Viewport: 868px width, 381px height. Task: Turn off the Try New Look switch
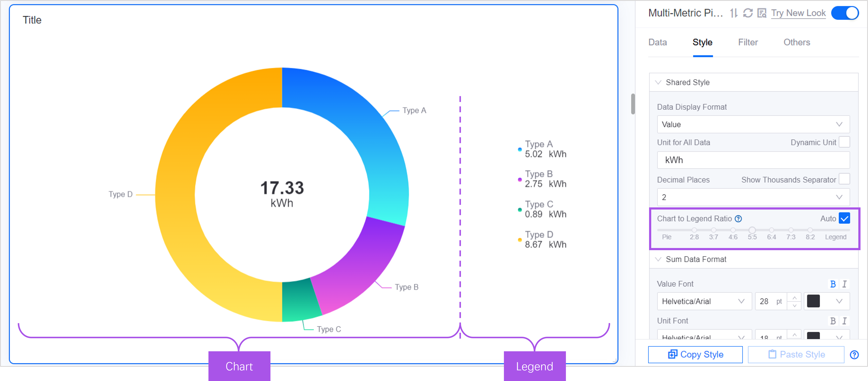[845, 13]
